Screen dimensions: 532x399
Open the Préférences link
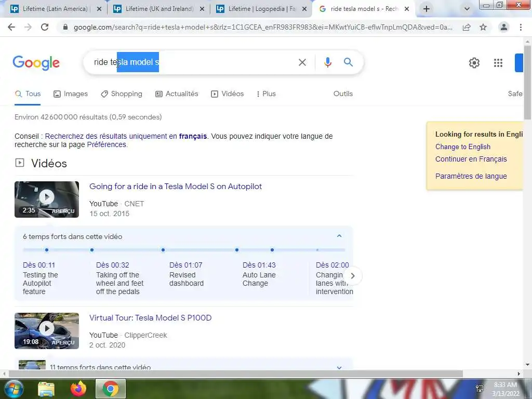[107, 144]
